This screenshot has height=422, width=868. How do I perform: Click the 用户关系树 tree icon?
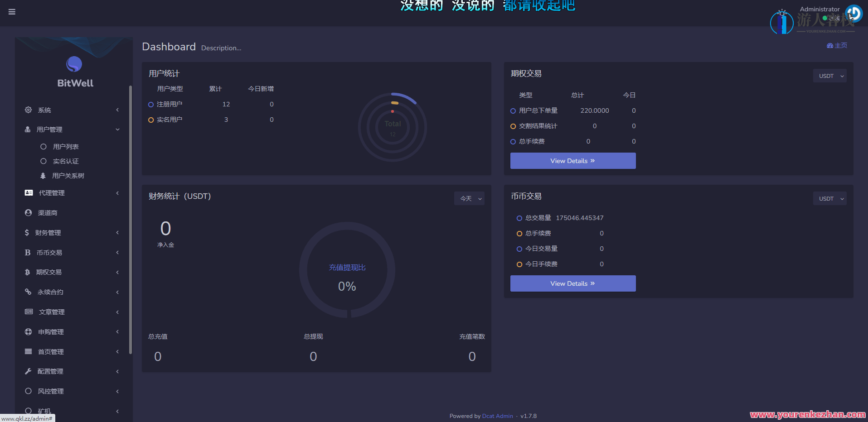tap(43, 175)
